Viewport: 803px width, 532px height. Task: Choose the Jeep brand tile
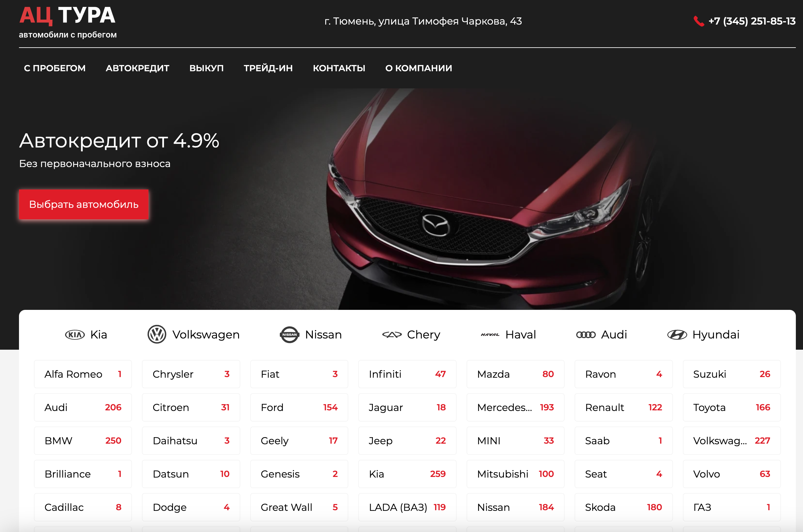tap(407, 441)
